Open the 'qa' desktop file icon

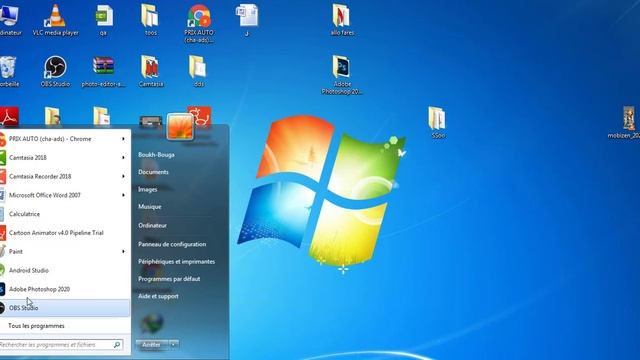pos(104,20)
